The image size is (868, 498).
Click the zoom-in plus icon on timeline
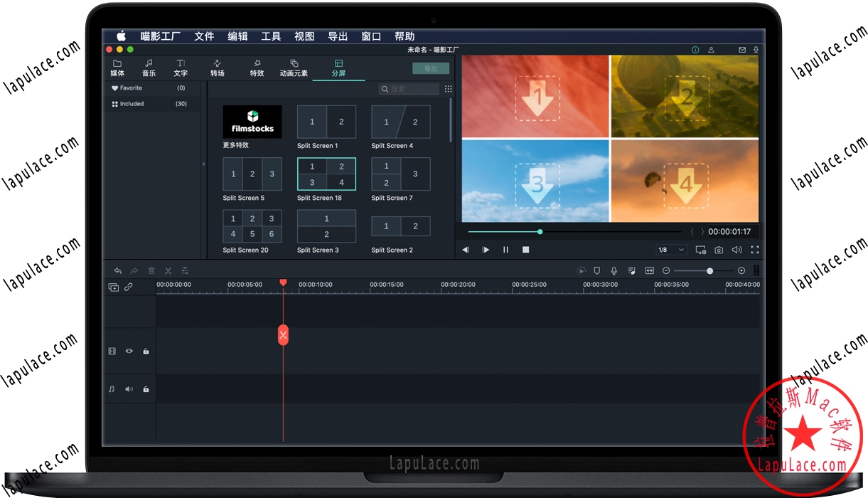[x=741, y=270]
